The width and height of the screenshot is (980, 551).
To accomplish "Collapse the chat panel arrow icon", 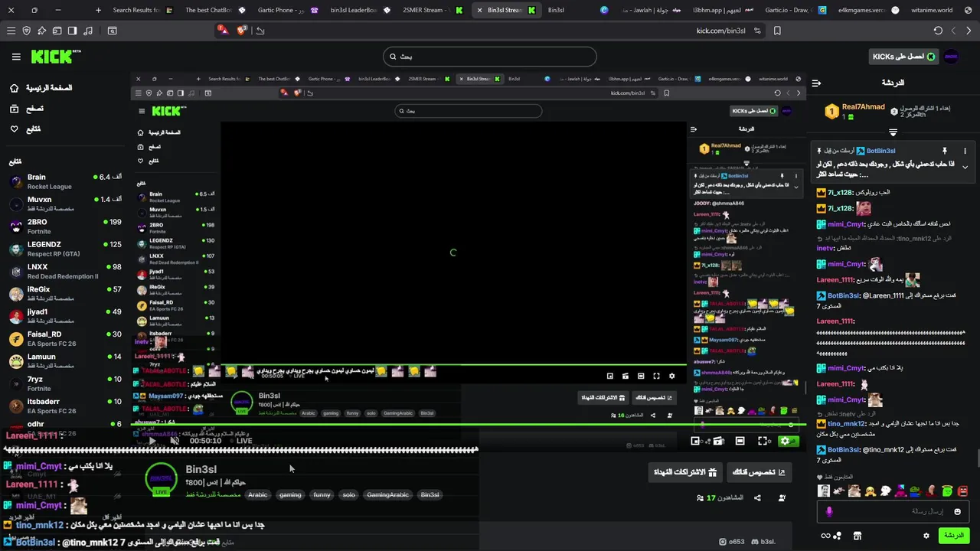I will (x=816, y=83).
